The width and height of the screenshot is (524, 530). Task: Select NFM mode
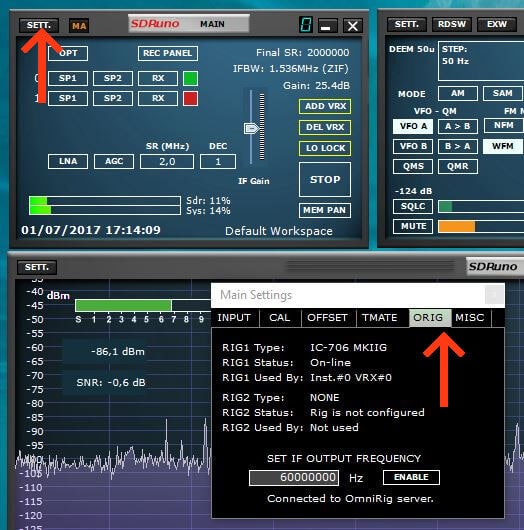pos(504,126)
